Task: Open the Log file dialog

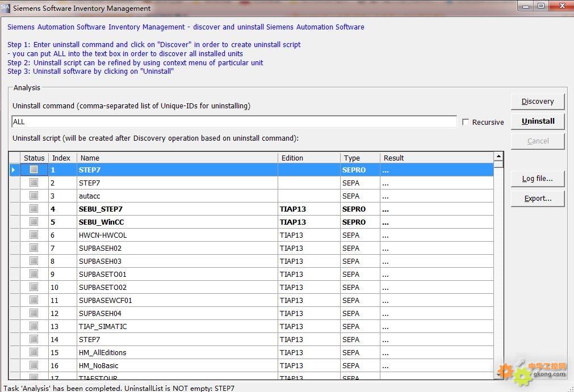Action: [x=538, y=179]
